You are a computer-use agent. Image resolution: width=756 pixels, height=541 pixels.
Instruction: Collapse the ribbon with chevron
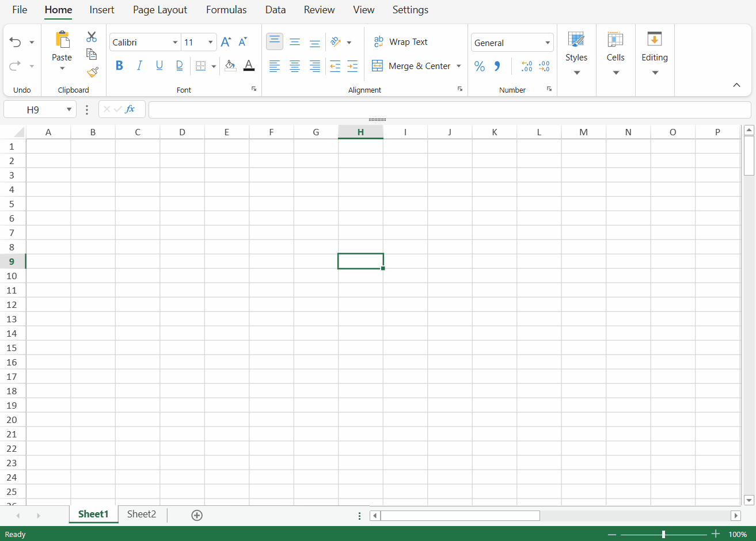point(736,85)
